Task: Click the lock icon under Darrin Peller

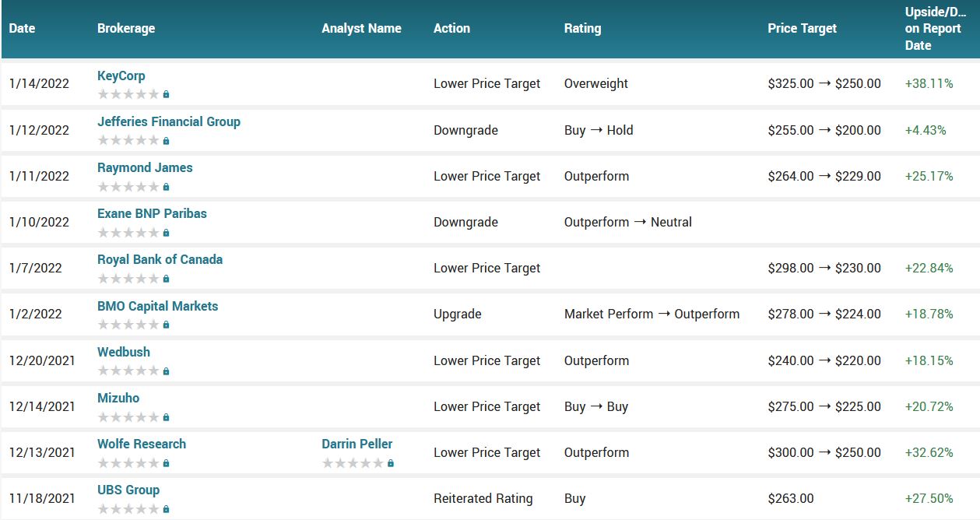Action: point(391,463)
